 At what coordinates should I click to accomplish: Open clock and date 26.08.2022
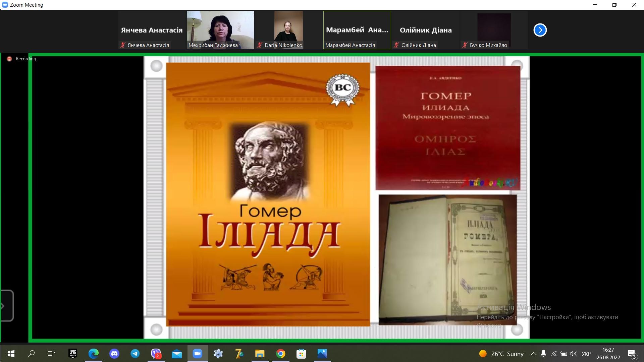pyautogui.click(x=608, y=354)
